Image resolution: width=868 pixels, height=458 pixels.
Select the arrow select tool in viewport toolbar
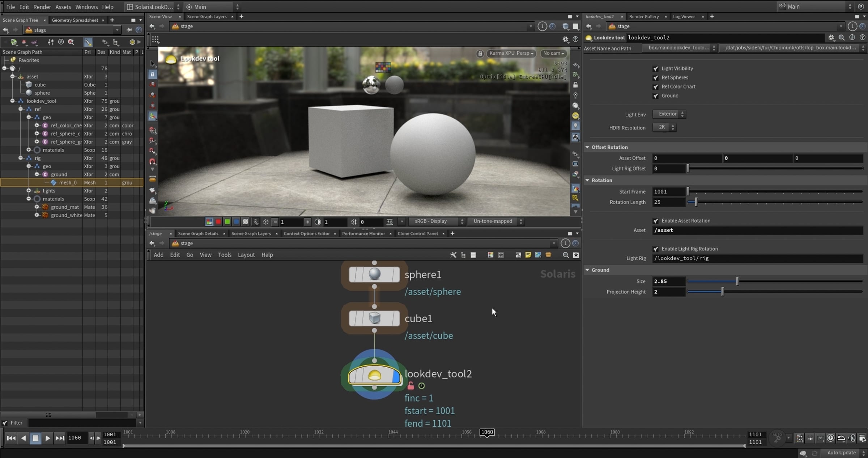click(153, 63)
